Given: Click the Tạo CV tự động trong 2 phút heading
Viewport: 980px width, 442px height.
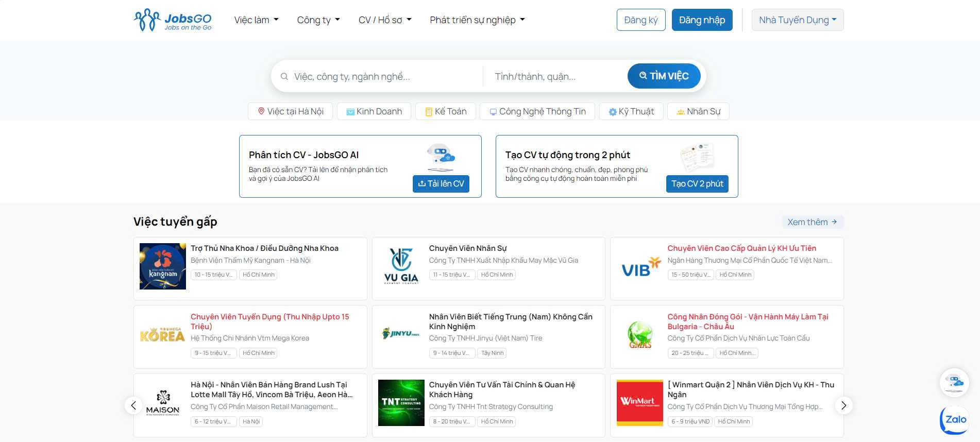Looking at the screenshot, I should pyautogui.click(x=568, y=155).
